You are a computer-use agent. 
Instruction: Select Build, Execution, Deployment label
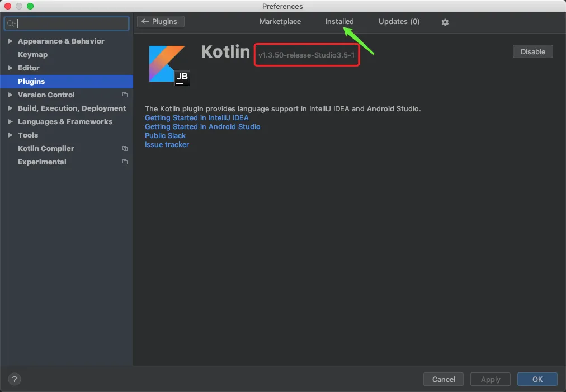point(72,108)
